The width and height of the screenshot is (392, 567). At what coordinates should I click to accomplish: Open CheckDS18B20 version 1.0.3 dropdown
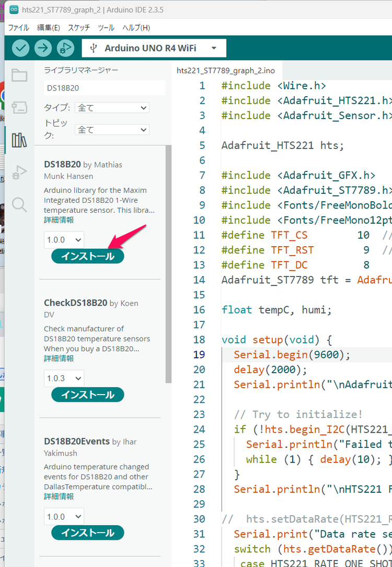click(64, 378)
